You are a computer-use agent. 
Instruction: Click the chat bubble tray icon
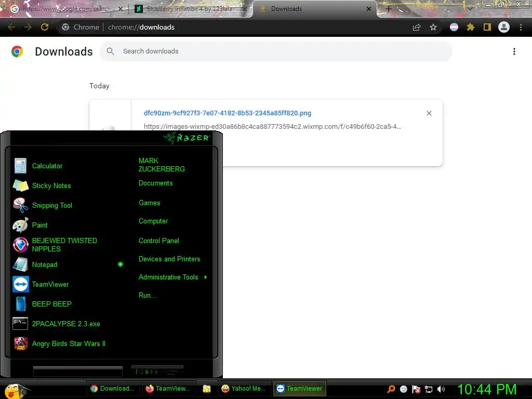[403, 389]
